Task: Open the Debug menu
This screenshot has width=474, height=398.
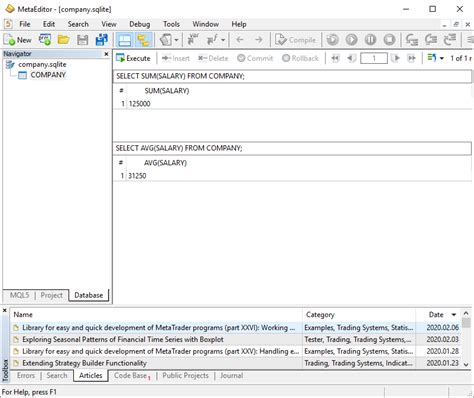Action: click(x=140, y=24)
